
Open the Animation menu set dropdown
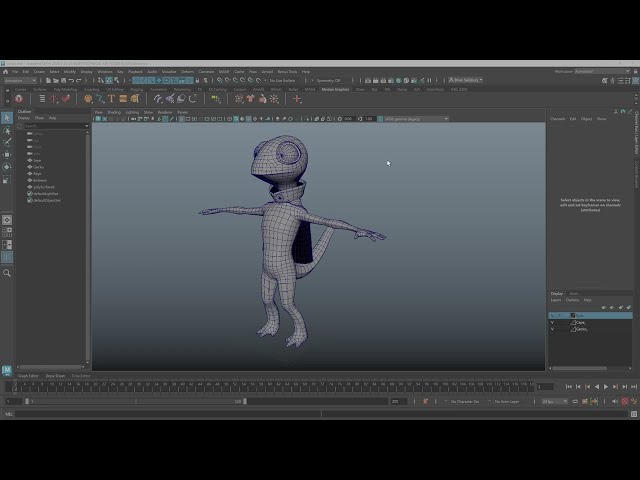pos(20,80)
